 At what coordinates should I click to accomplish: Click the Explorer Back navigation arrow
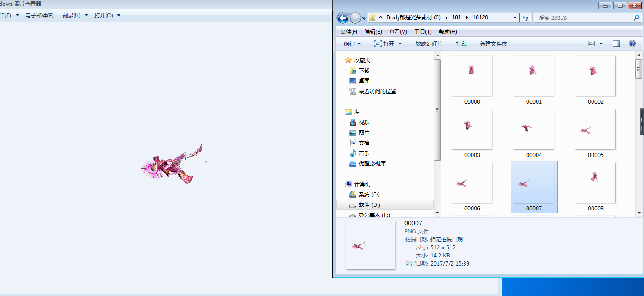coord(343,18)
